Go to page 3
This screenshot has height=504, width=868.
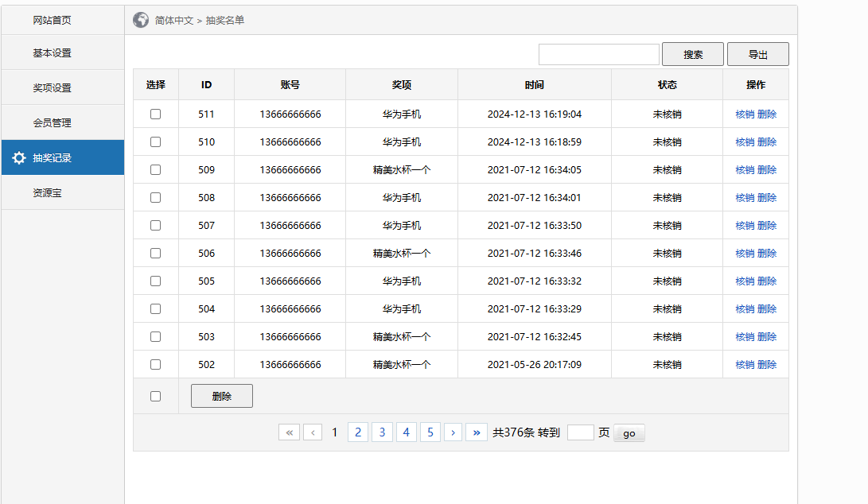coord(382,432)
